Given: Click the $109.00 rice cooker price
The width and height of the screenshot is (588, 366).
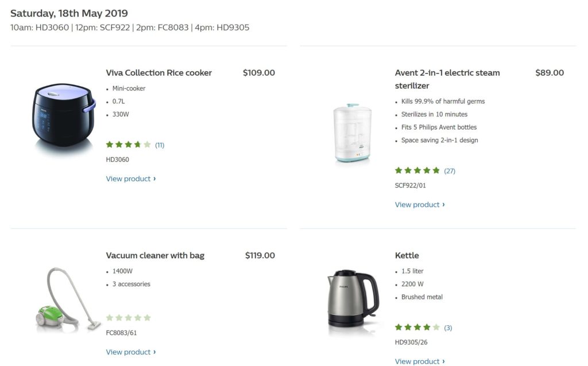Looking at the screenshot, I should coord(258,73).
